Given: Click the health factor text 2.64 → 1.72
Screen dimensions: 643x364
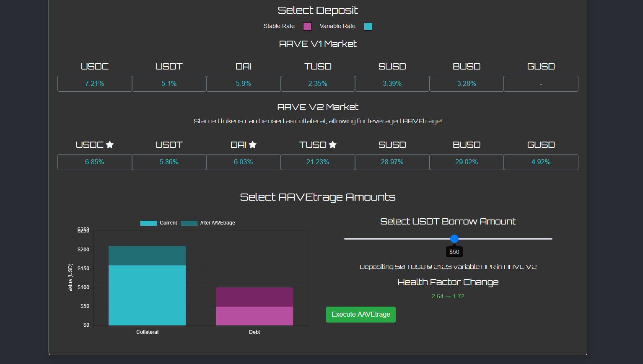Looking at the screenshot, I should click(448, 296).
